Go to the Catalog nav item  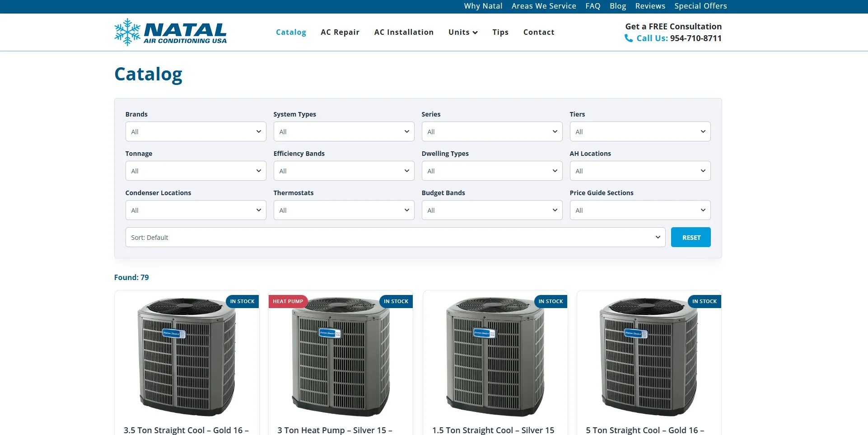coord(291,32)
